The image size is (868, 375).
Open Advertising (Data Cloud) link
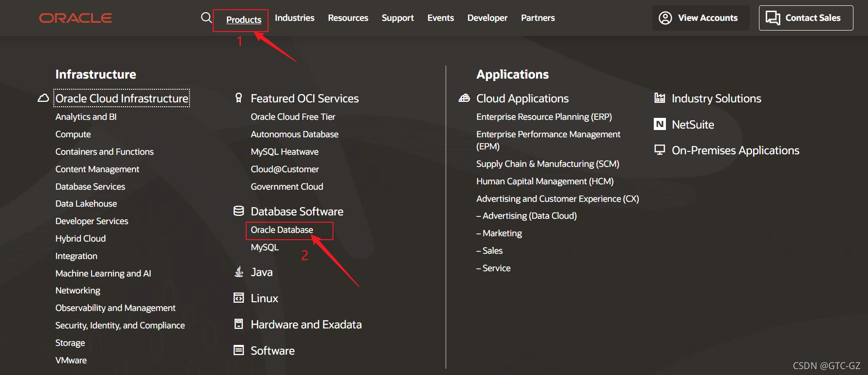pos(527,216)
